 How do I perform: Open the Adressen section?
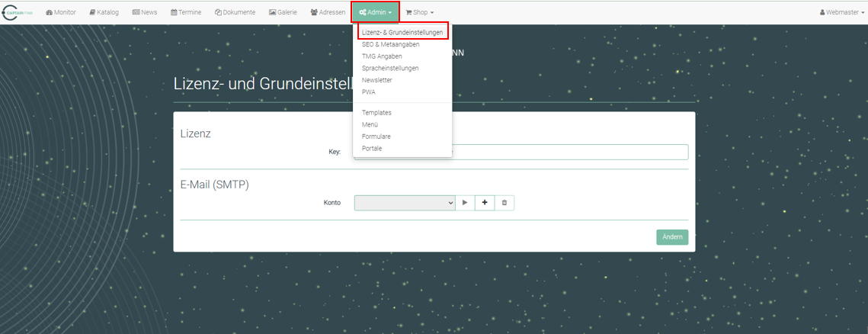coord(328,12)
